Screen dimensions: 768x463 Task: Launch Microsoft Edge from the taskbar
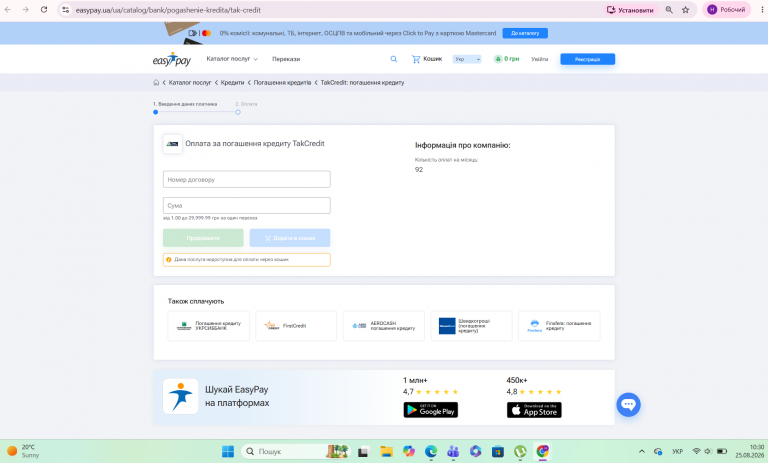pyautogui.click(x=431, y=451)
